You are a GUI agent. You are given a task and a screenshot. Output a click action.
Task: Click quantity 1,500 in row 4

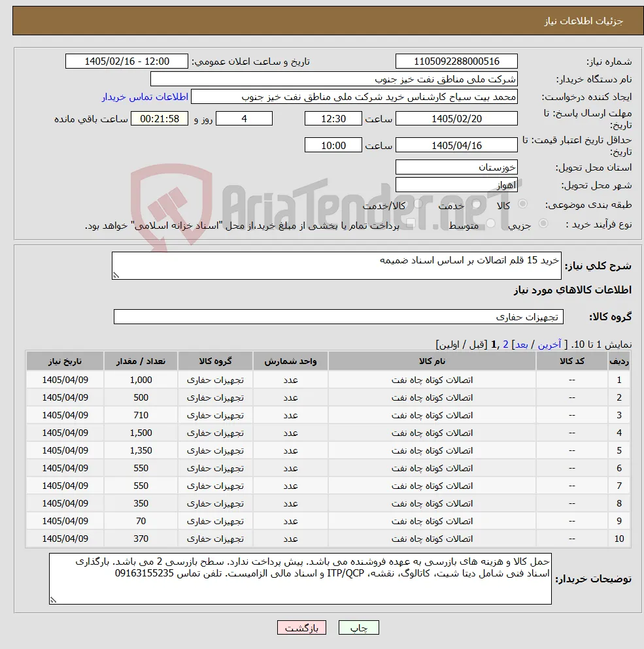coord(141,433)
